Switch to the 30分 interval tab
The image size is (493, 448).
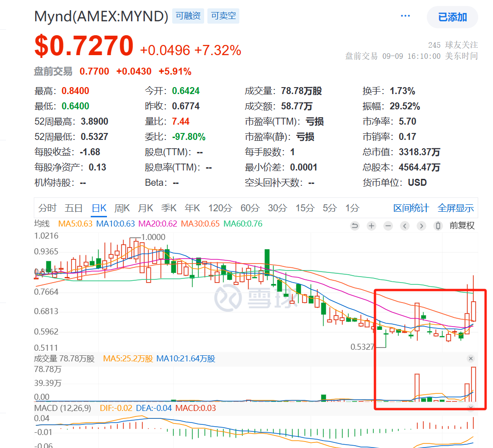[277, 208]
